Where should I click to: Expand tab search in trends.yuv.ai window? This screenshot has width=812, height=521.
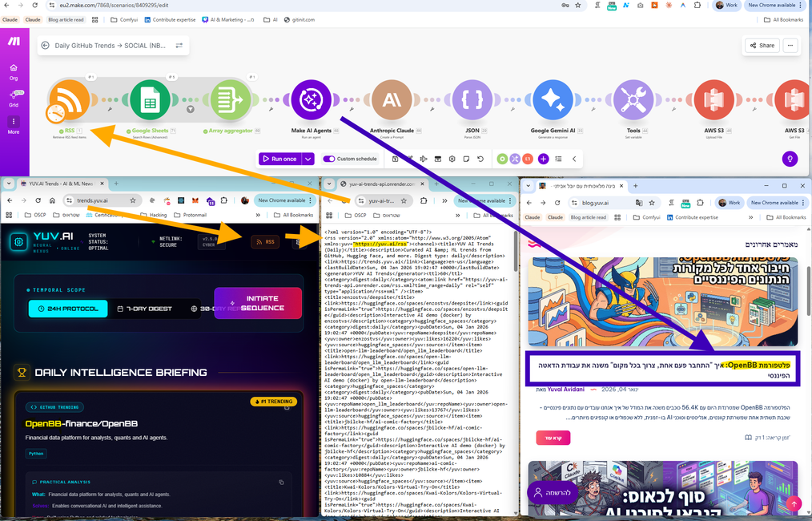[x=9, y=184]
